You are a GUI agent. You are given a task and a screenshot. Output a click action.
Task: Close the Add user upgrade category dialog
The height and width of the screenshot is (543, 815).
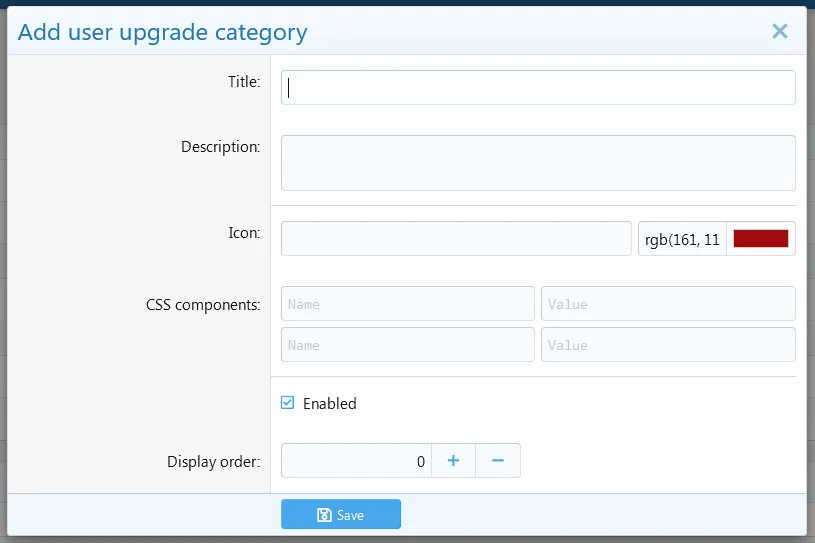point(780,31)
